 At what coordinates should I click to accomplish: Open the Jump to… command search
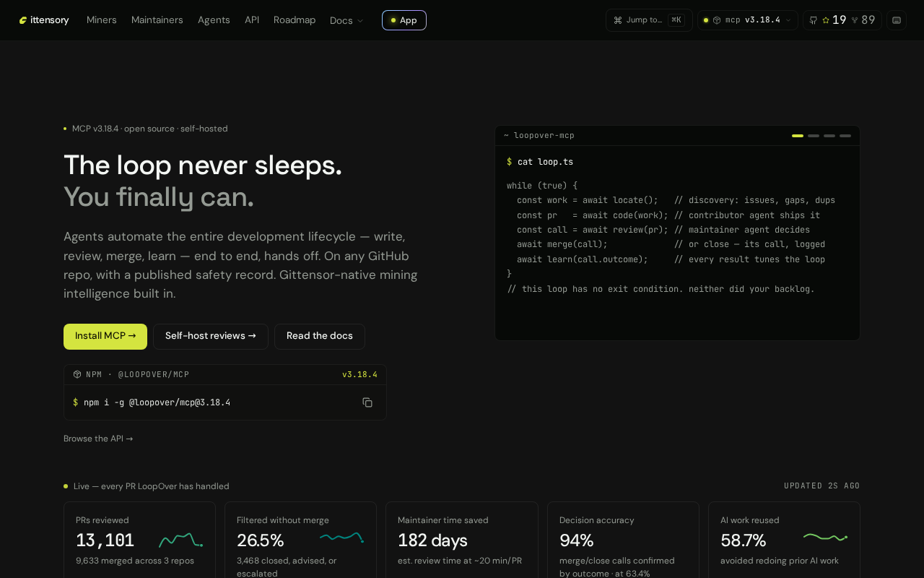pyautogui.click(x=649, y=20)
